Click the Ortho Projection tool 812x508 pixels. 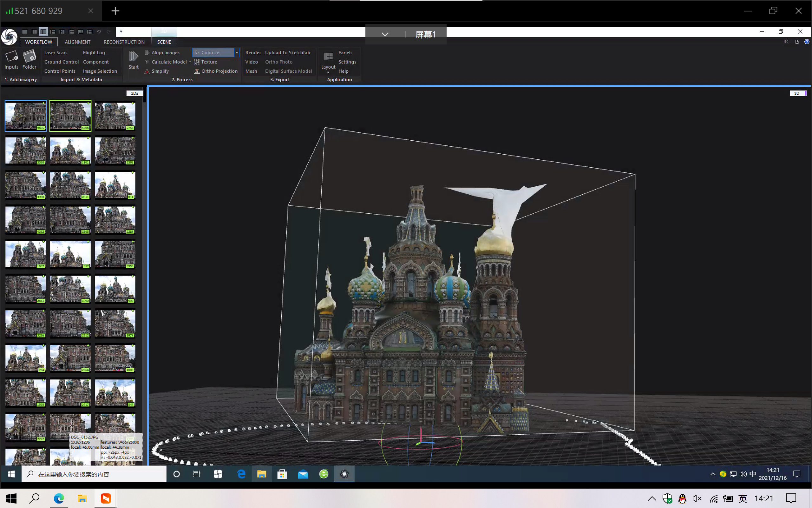pyautogui.click(x=216, y=71)
